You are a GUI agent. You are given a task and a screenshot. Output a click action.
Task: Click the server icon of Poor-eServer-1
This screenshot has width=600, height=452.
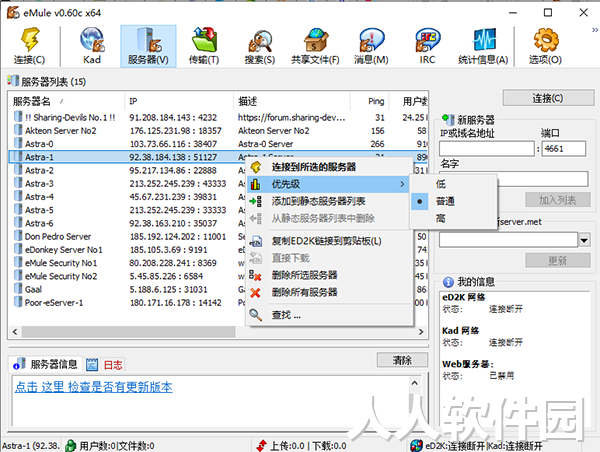pos(18,302)
